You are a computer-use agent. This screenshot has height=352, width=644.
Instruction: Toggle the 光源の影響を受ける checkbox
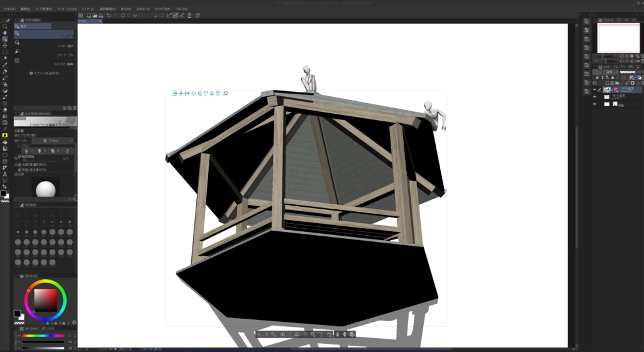[19, 165]
